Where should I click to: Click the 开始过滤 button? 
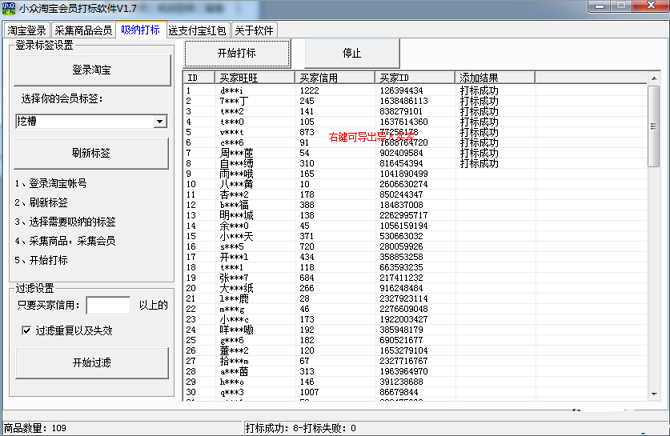[92, 362]
